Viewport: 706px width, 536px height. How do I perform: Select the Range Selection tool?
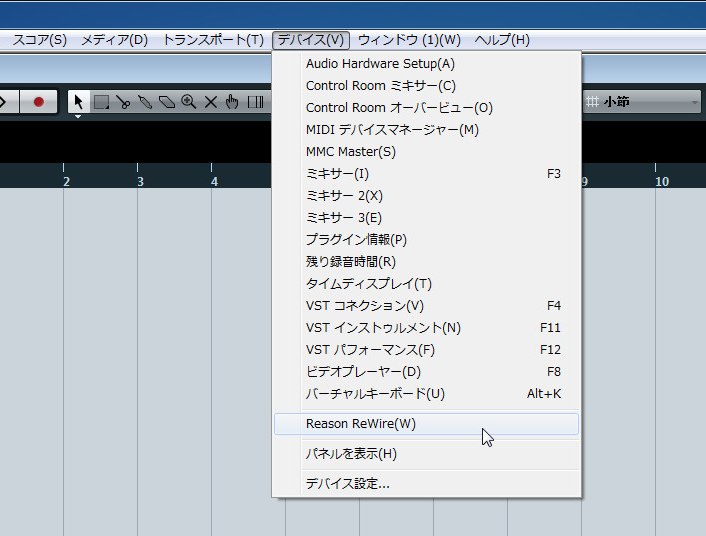101,102
